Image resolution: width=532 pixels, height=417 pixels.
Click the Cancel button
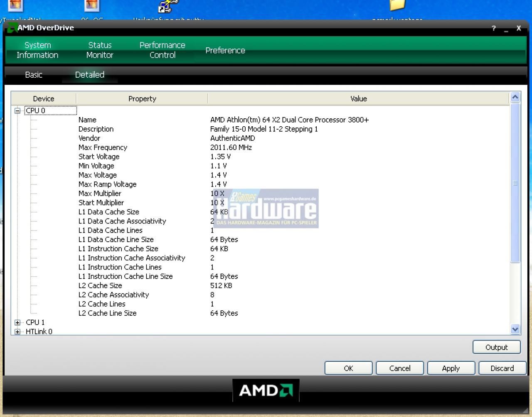click(400, 368)
